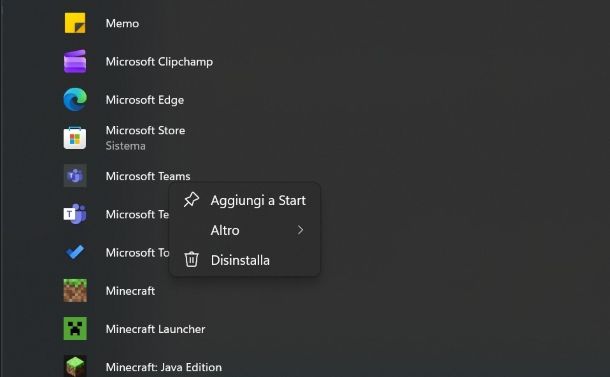Open the white-and-purple Teams icon with T
610x377 pixels.
[75, 214]
